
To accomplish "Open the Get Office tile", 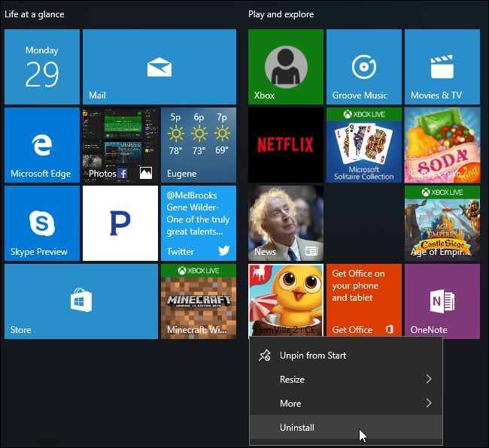I will tap(364, 301).
